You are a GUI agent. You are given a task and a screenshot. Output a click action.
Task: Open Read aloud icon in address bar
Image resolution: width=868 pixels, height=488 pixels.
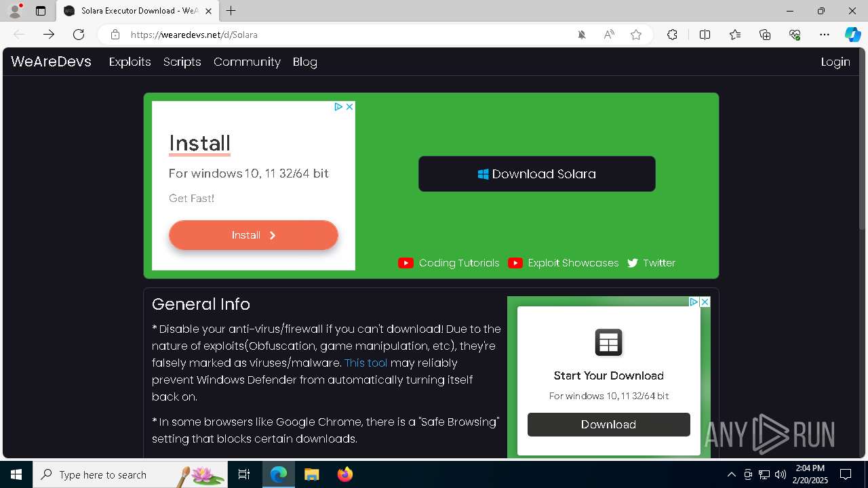coord(609,35)
